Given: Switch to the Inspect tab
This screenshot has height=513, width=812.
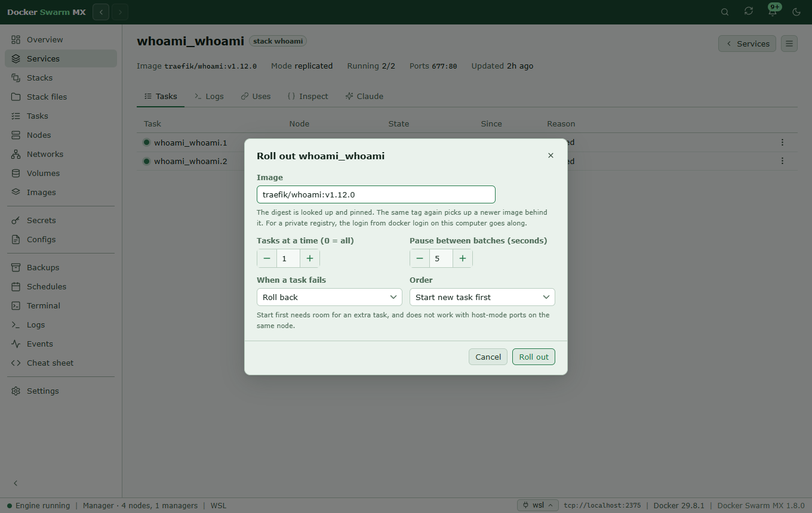Looking at the screenshot, I should click(x=307, y=96).
